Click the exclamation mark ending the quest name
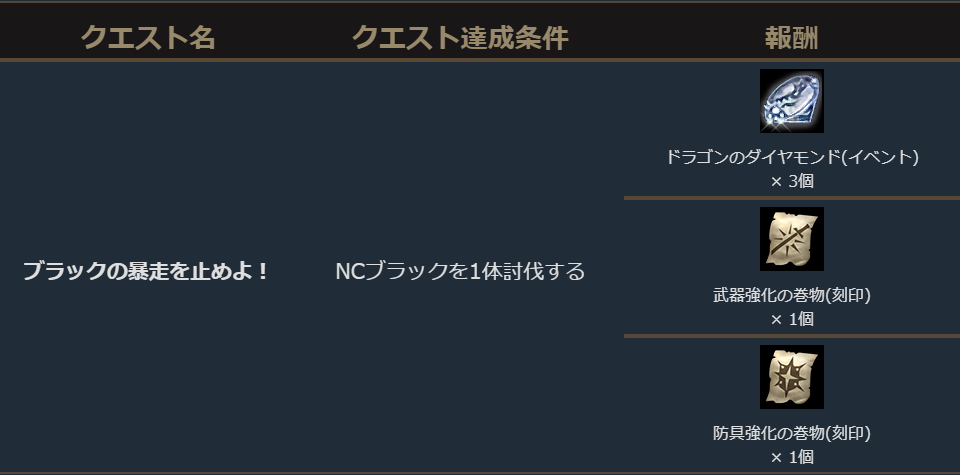 [263, 271]
